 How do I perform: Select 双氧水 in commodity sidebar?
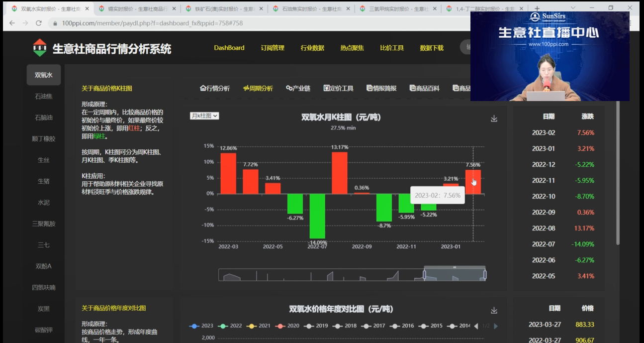44,75
